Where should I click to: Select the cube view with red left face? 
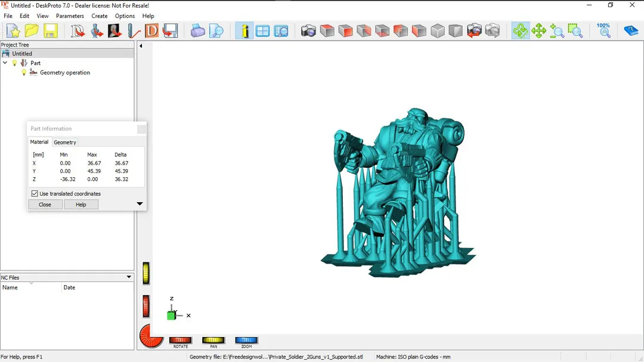click(x=419, y=31)
